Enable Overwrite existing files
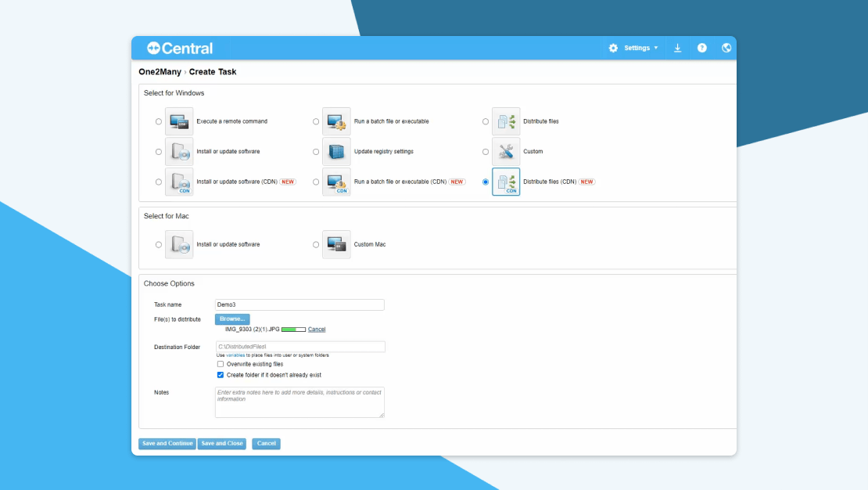Image resolution: width=868 pixels, height=490 pixels. coord(220,364)
